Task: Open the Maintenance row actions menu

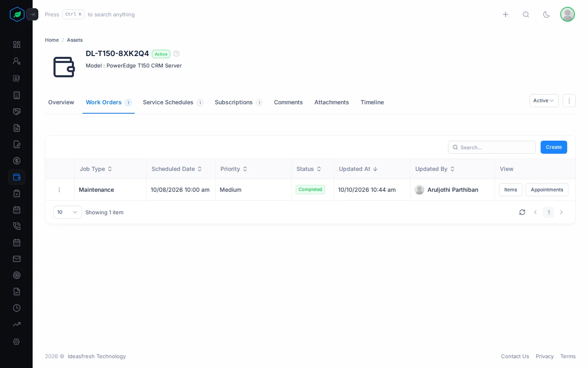Action: [x=59, y=190]
